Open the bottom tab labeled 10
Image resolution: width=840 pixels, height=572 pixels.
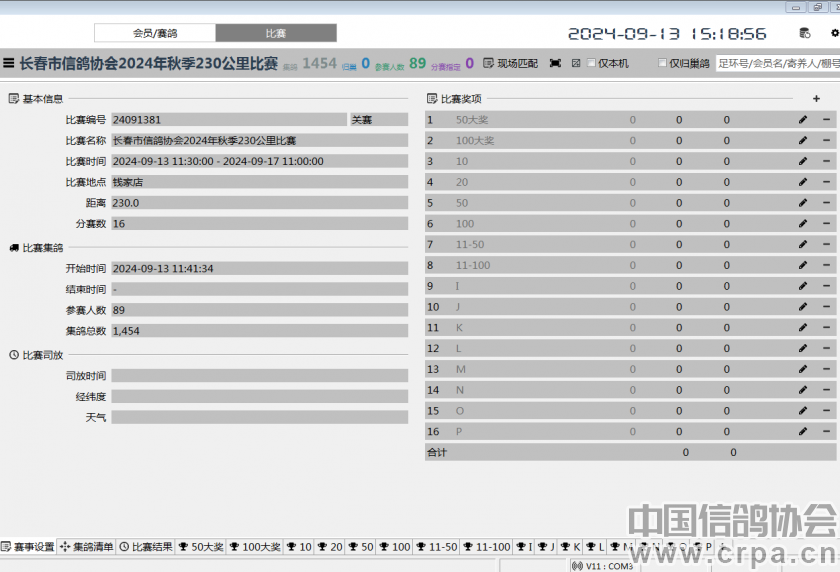[299, 547]
